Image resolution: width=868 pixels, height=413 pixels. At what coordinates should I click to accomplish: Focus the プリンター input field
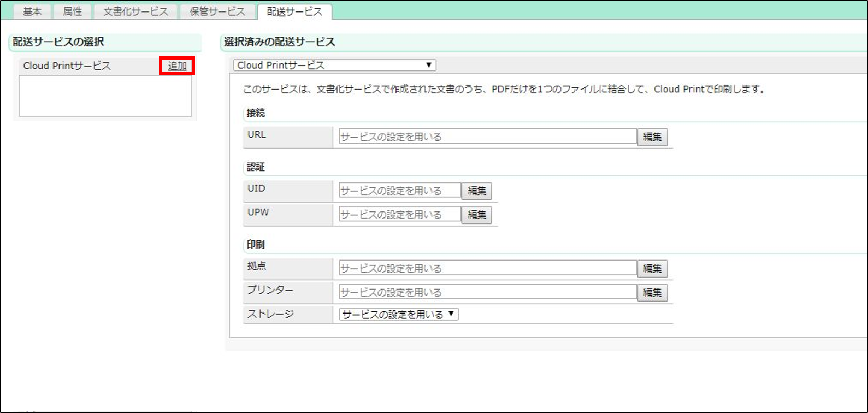coord(487,292)
